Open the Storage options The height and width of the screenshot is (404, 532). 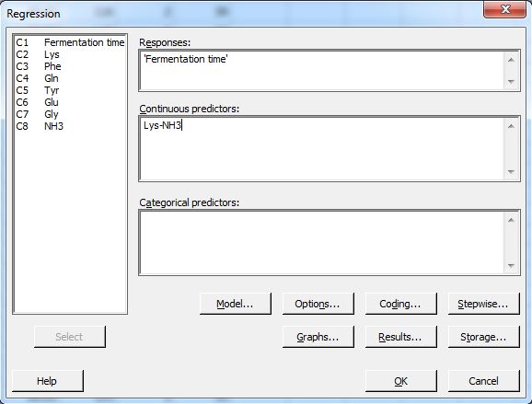(483, 337)
